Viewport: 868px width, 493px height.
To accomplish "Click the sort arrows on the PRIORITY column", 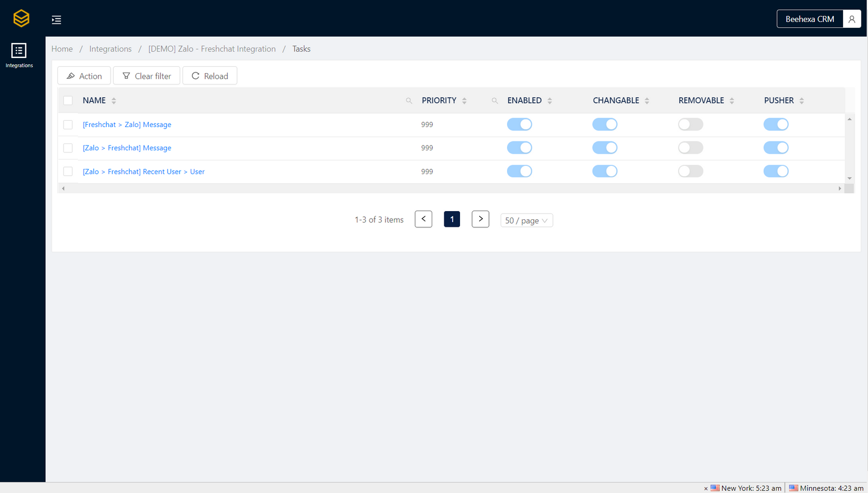I will (464, 100).
